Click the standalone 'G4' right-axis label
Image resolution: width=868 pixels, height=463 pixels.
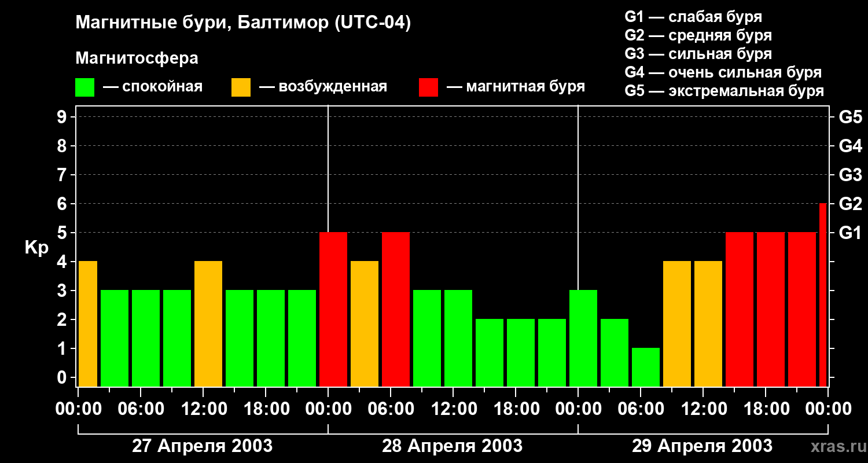[x=850, y=146]
